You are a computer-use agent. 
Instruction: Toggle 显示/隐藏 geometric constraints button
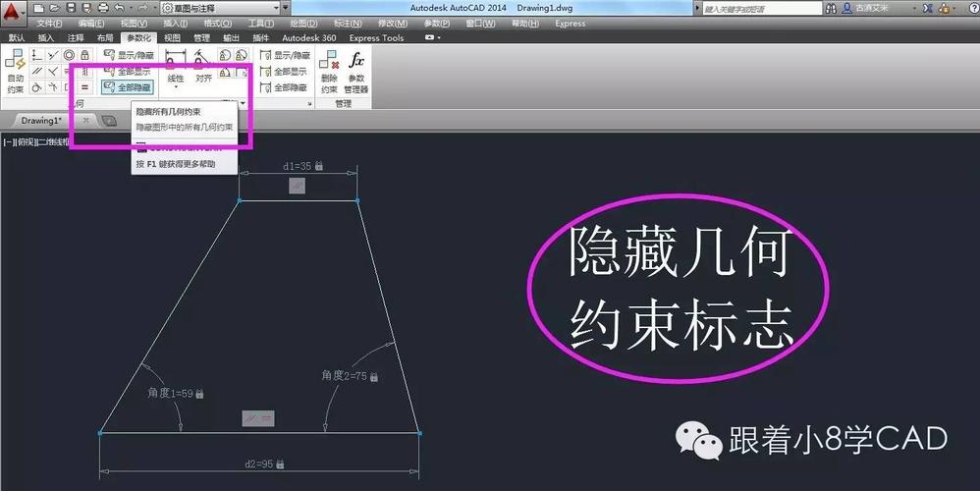tap(128, 56)
